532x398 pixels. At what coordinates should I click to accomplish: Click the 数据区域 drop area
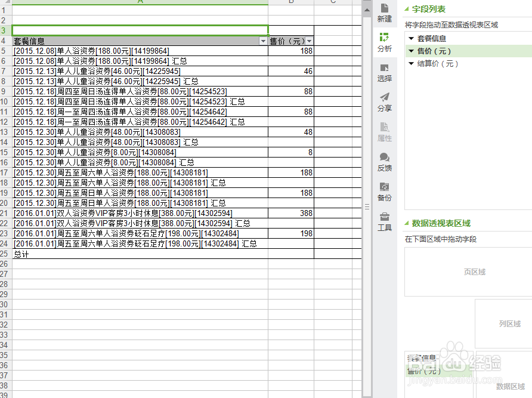[x=504, y=375]
